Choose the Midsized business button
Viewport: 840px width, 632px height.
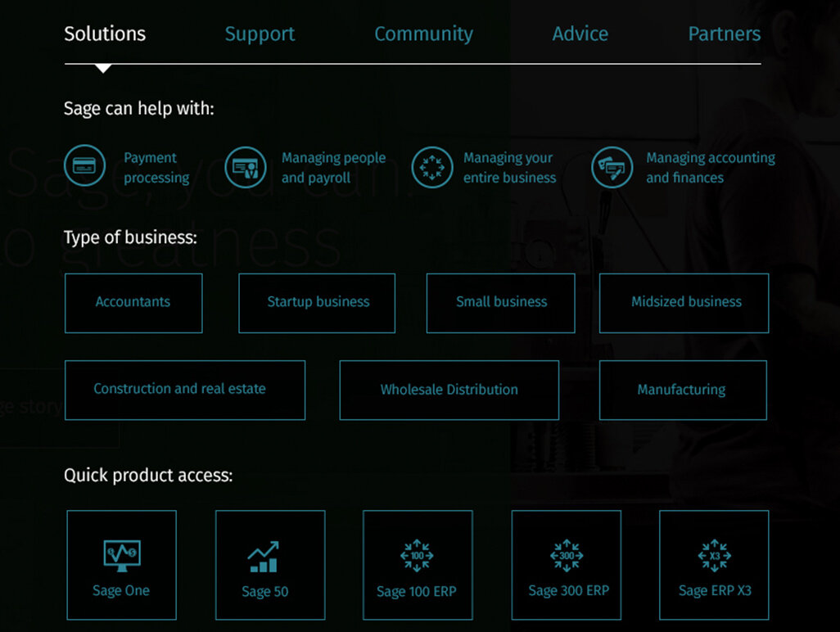coord(684,303)
